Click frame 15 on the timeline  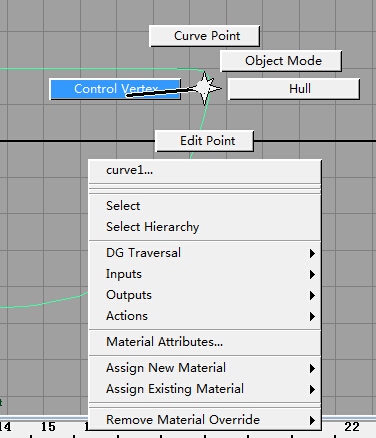click(48, 427)
